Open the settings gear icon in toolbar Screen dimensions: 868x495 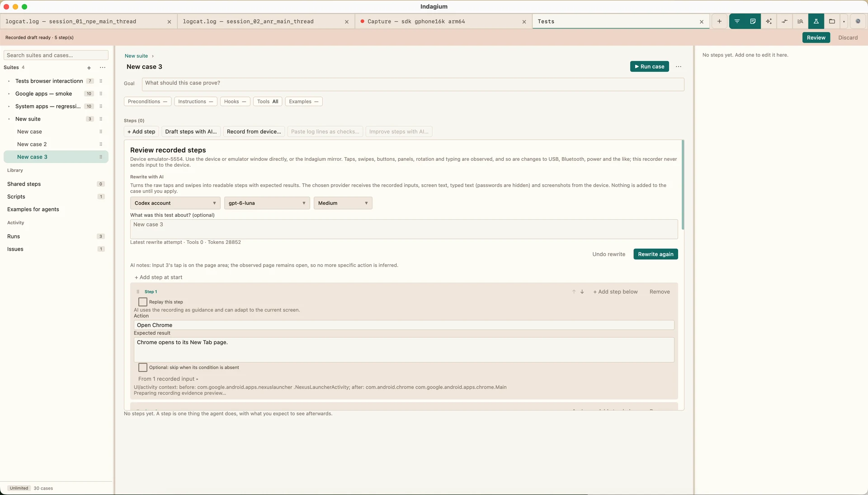858,21
